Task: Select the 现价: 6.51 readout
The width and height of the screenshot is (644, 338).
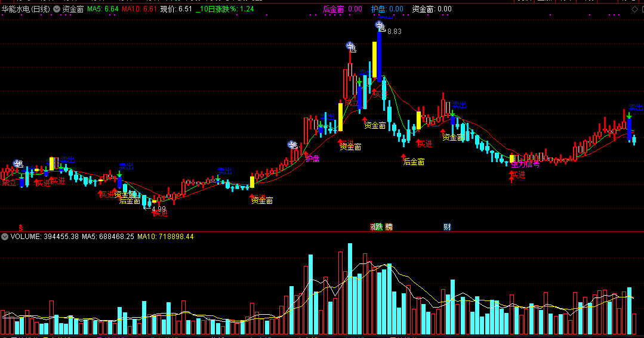Action: point(176,9)
